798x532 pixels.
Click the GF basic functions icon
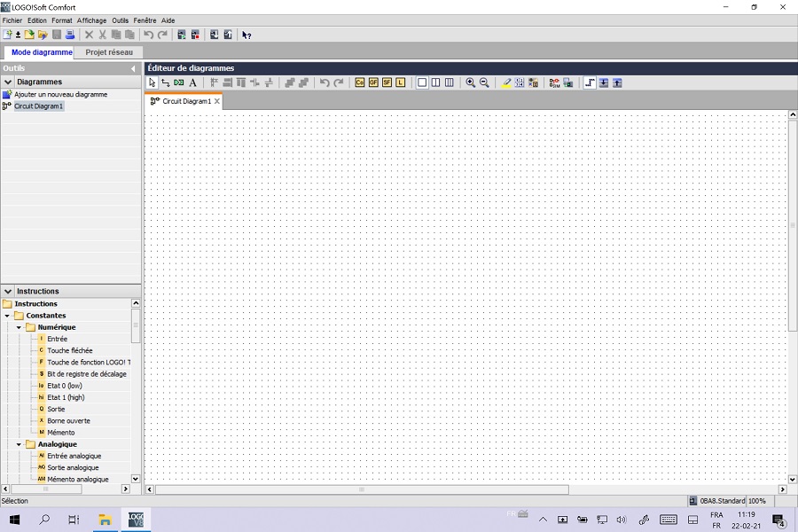373,82
